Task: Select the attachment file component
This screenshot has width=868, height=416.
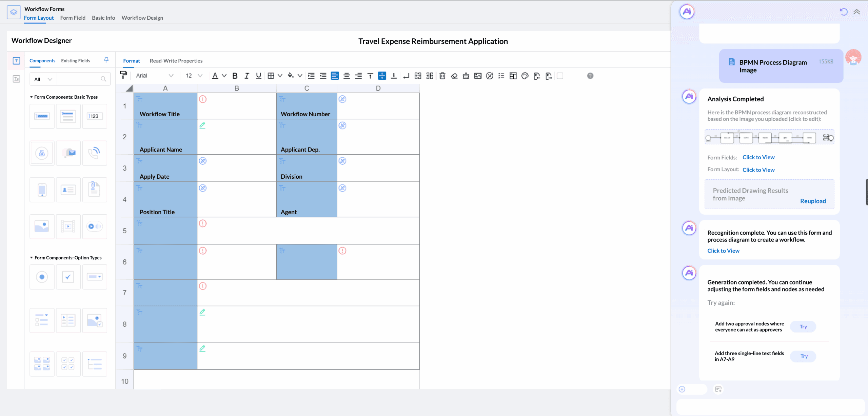Action: click(x=95, y=190)
